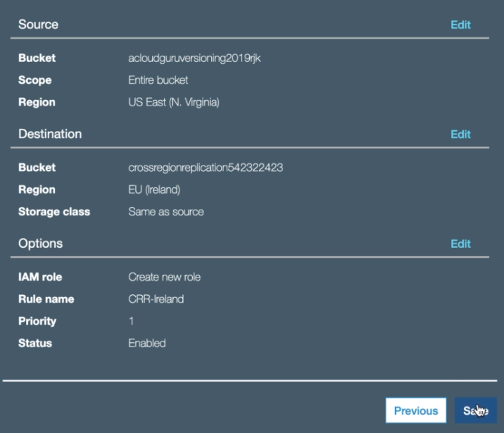Click the Same as source storage class value
This screenshot has width=504, height=433.
coord(165,212)
